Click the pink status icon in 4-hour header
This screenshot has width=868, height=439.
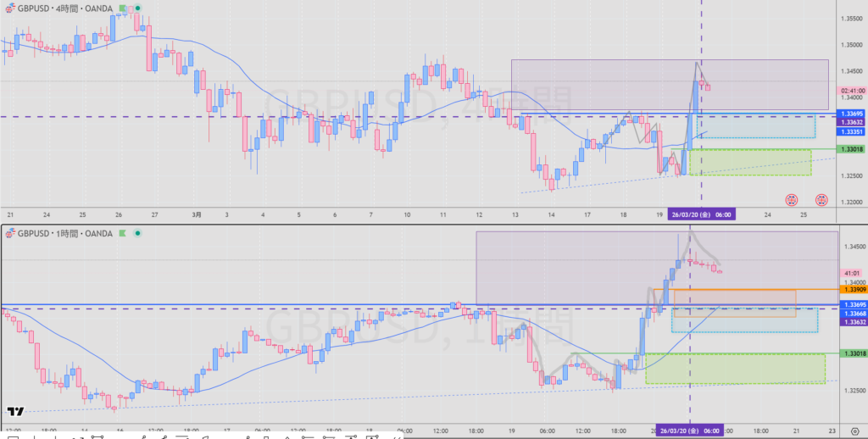pos(131,8)
